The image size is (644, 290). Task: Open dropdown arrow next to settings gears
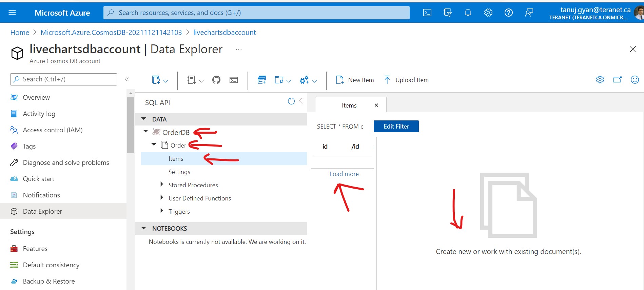click(x=314, y=81)
